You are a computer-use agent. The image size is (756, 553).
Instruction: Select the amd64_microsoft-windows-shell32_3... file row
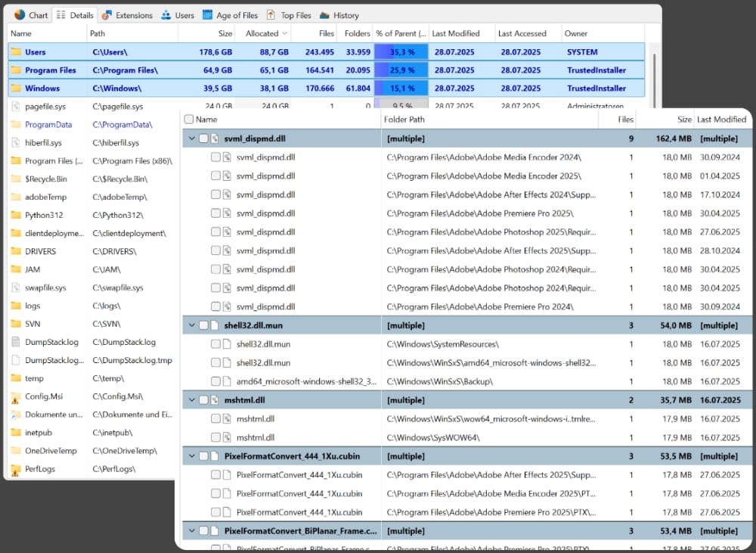[466, 381]
